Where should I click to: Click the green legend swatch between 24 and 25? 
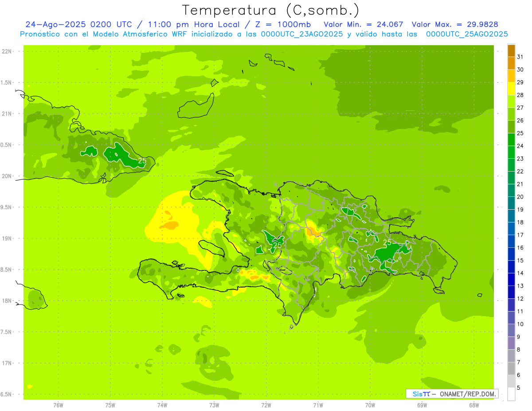[x=511, y=140]
